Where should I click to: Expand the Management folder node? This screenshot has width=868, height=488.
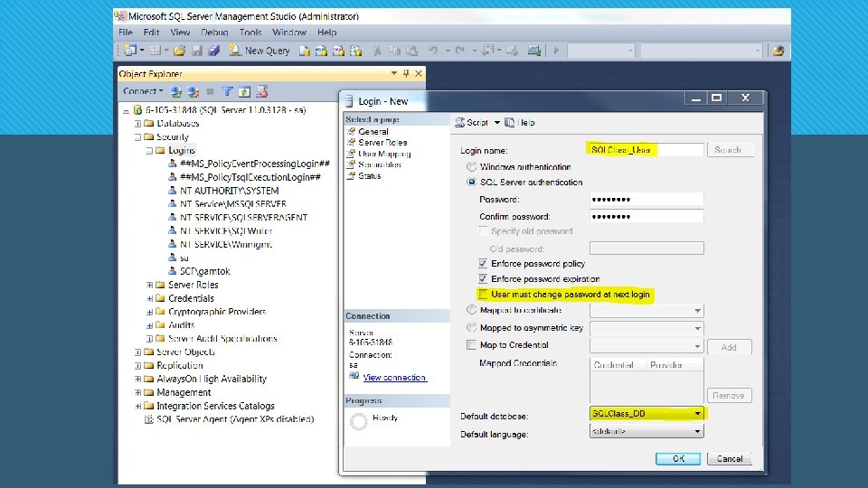coord(137,392)
